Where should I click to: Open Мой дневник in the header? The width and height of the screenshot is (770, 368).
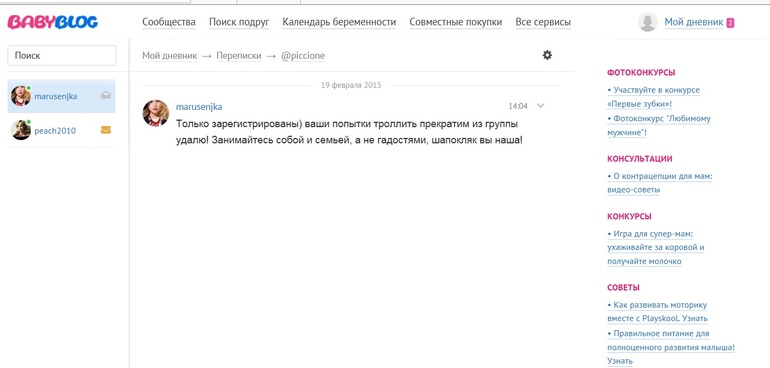tap(693, 22)
